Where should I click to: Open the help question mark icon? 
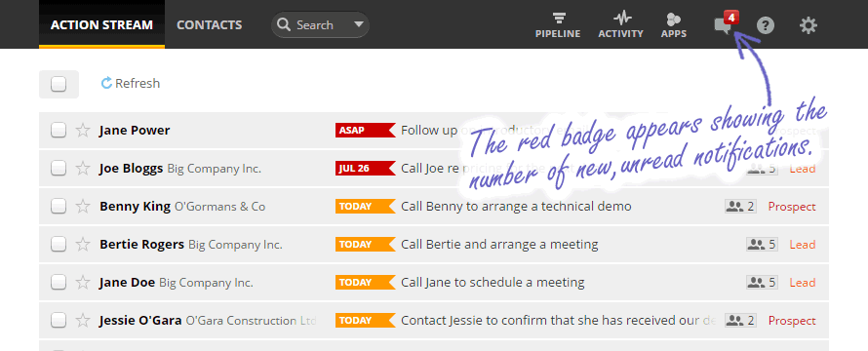coord(765,25)
